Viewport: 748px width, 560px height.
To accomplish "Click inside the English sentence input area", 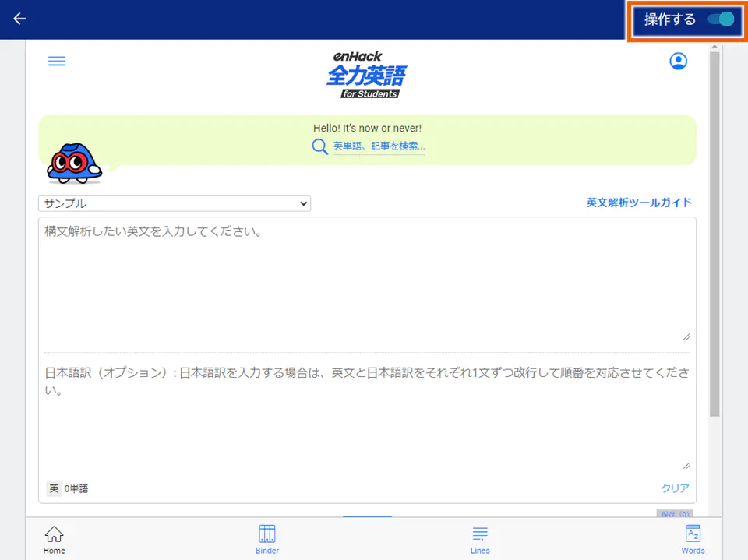I will click(366, 280).
